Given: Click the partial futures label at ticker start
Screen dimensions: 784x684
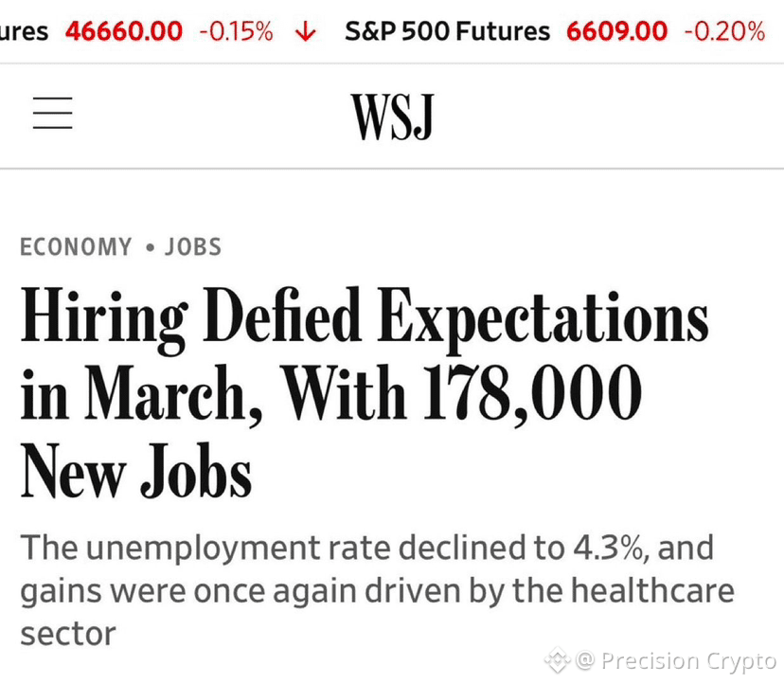Looking at the screenshot, I should coord(24,31).
